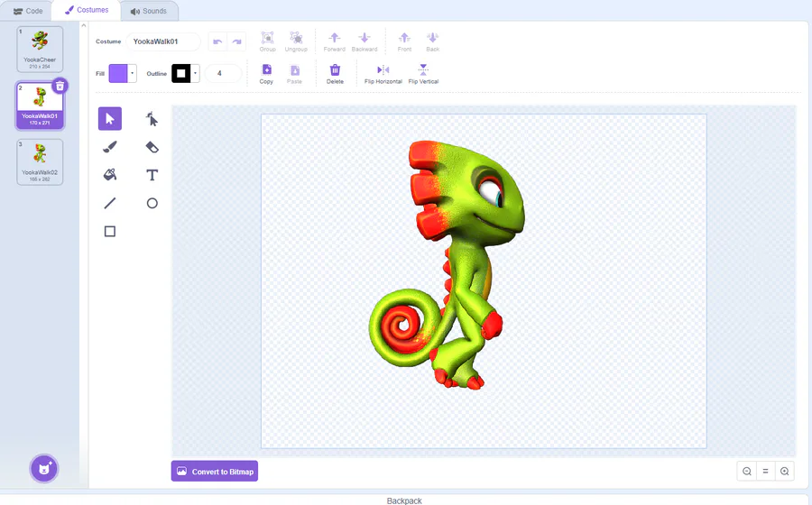Open the Choose a Costume button
The width and height of the screenshot is (812, 505).
click(44, 469)
